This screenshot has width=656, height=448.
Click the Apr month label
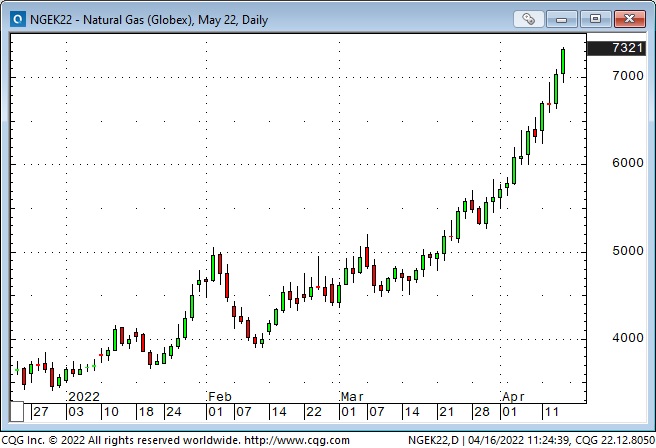click(513, 397)
